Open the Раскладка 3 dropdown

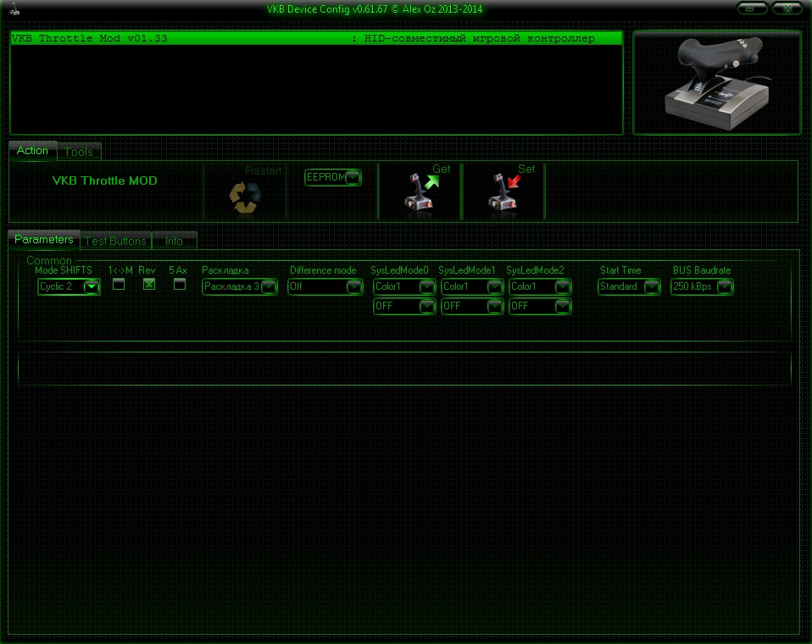click(240, 286)
